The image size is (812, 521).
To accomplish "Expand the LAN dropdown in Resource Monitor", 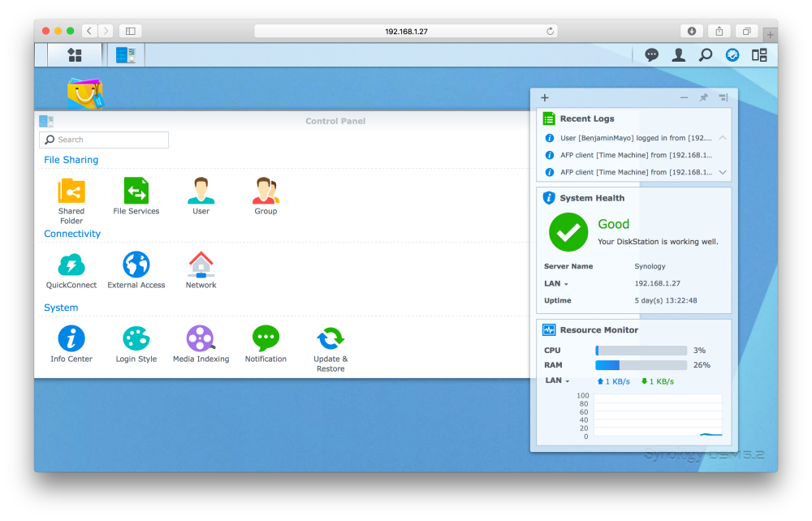I will (556, 381).
